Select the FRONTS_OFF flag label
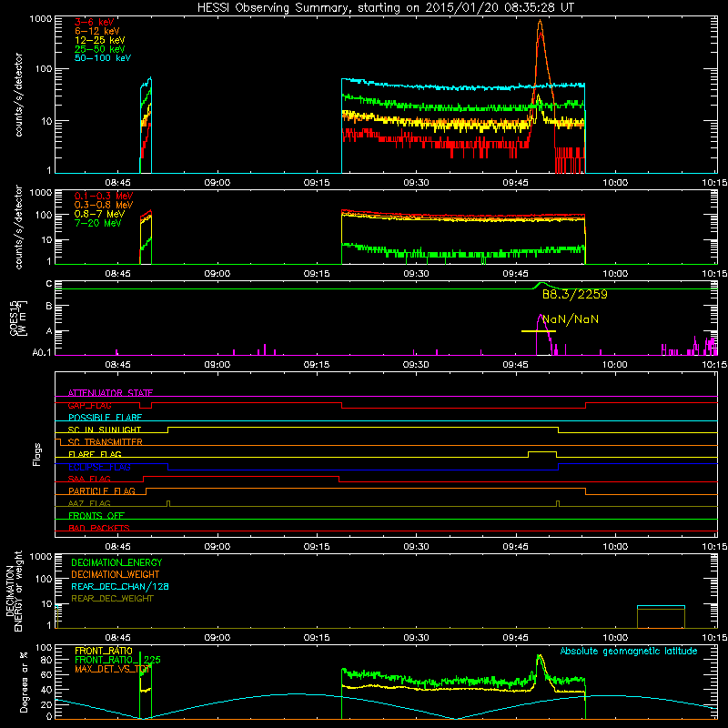This screenshot has width=728, height=728. pyautogui.click(x=96, y=516)
